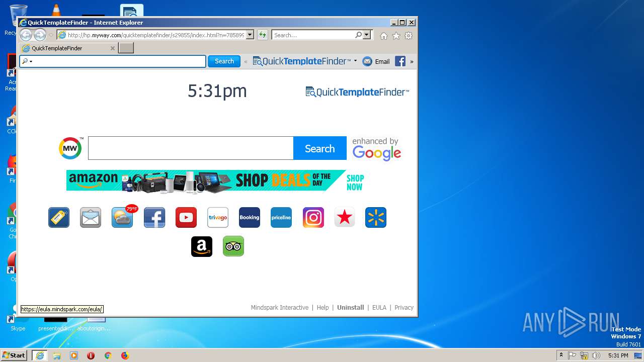Open the media player taskbar icon
Screen dimensions: 644x362
click(x=74, y=355)
